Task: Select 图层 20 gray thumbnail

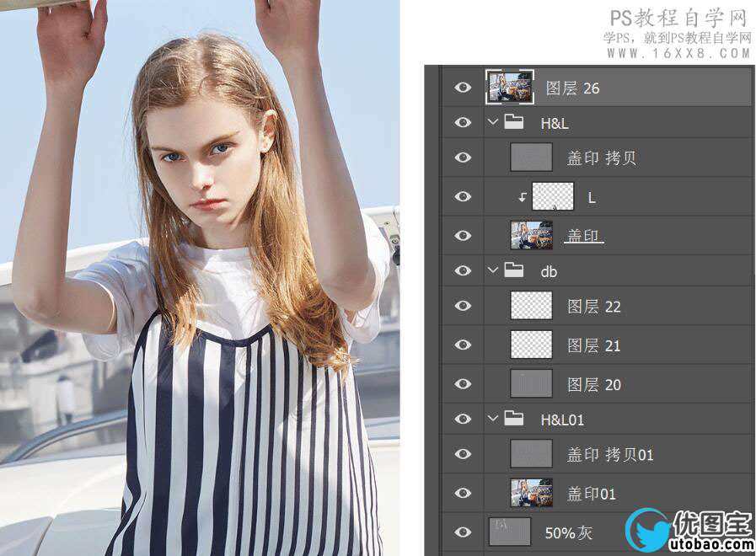Action: tap(531, 383)
